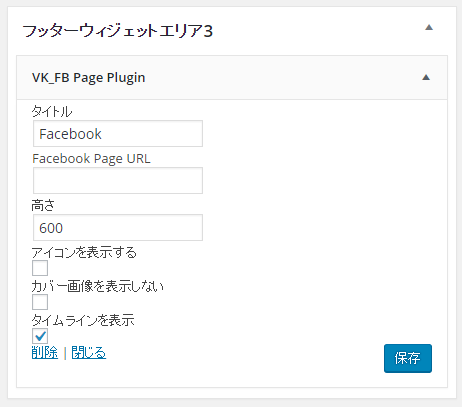The image size is (462, 407).
Task: Select the 高さ field showing 600
Action: 118,228
